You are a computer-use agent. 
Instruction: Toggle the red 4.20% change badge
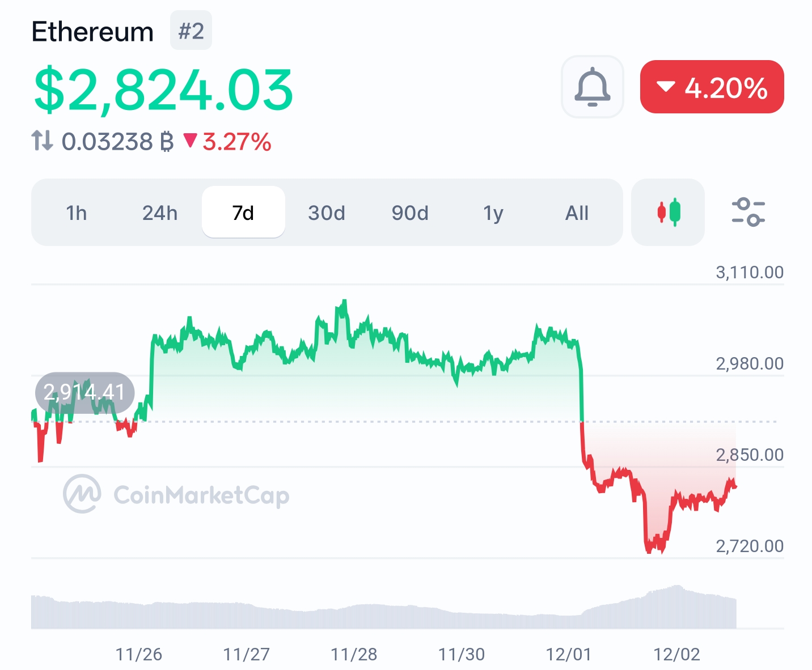coord(712,87)
